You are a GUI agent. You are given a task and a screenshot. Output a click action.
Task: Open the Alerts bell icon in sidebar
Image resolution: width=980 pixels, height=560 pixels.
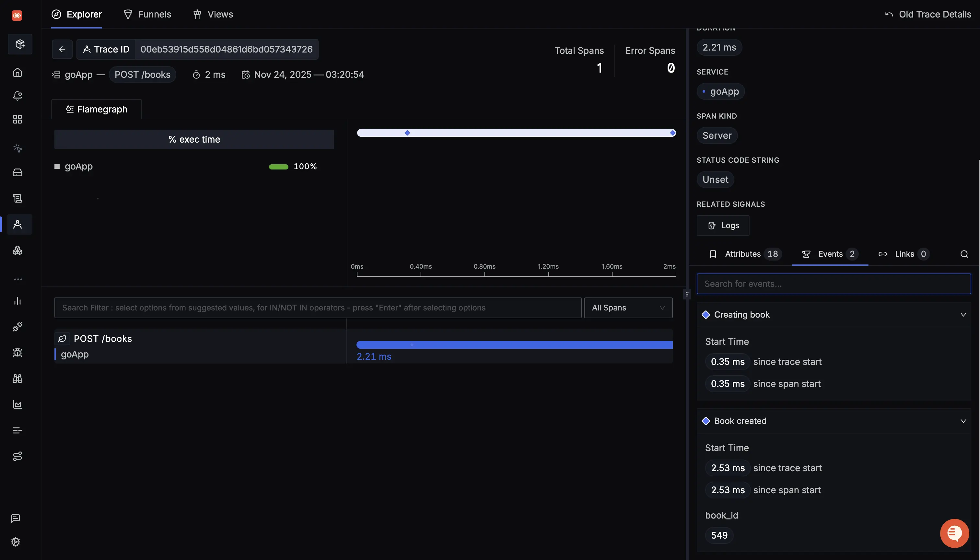click(17, 96)
